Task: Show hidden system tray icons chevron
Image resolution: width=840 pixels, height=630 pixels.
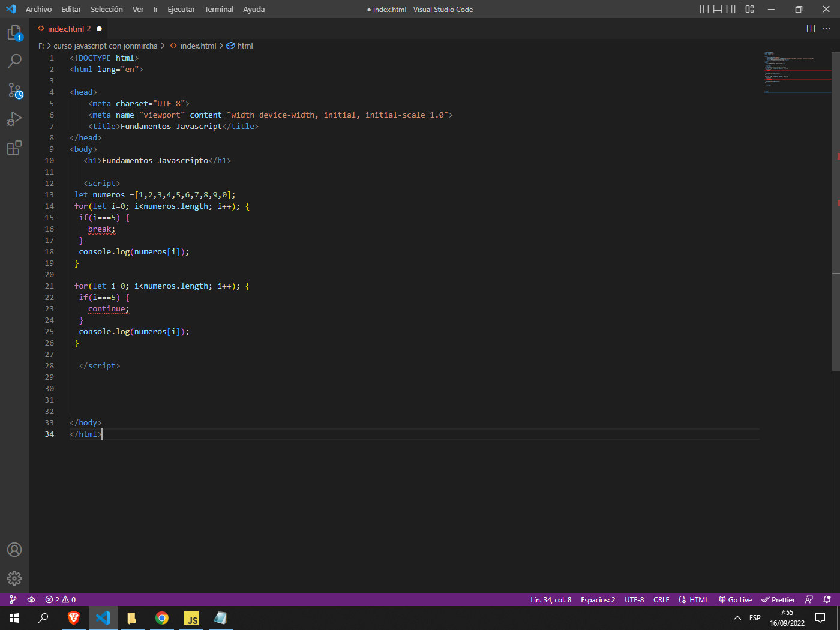Action: pos(737,618)
